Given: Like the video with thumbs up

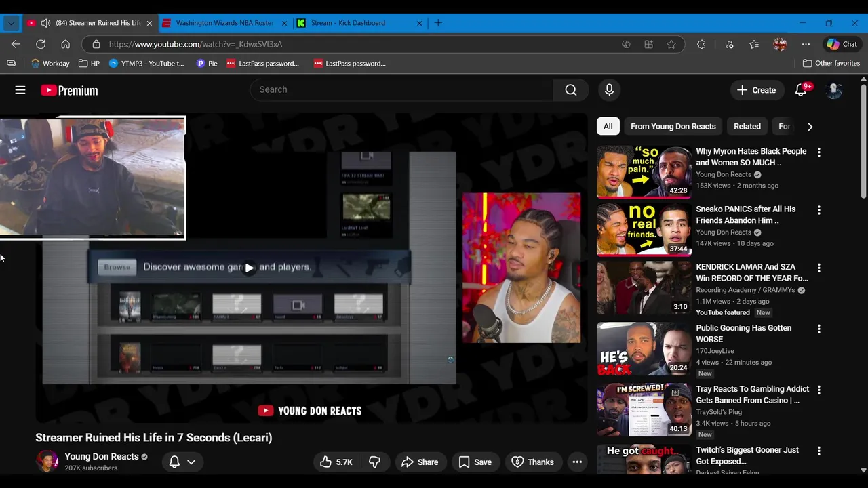Looking at the screenshot, I should [337, 462].
